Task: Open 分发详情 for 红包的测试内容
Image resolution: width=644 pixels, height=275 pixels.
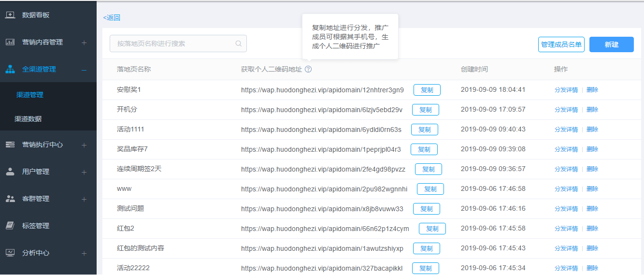Action: pos(566,248)
